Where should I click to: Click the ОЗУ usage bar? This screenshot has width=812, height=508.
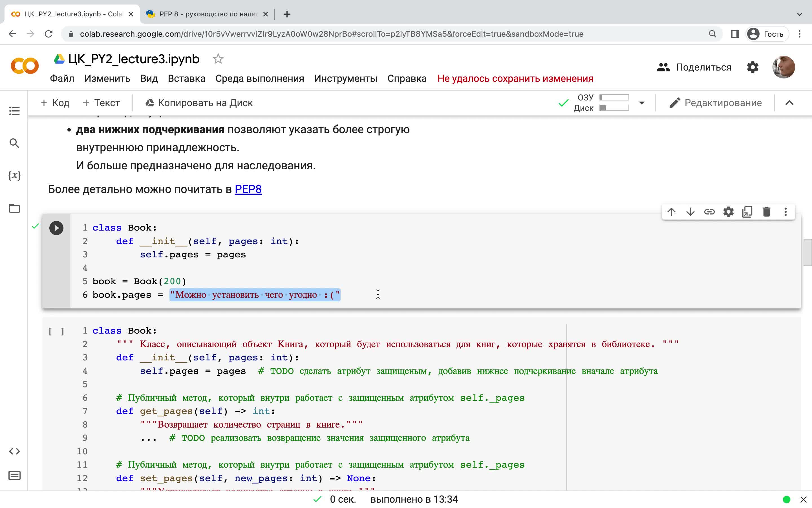[614, 97]
